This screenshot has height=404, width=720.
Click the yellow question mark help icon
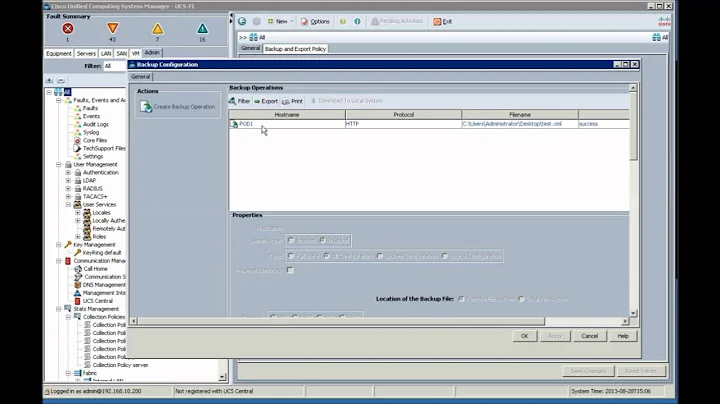coord(343,21)
